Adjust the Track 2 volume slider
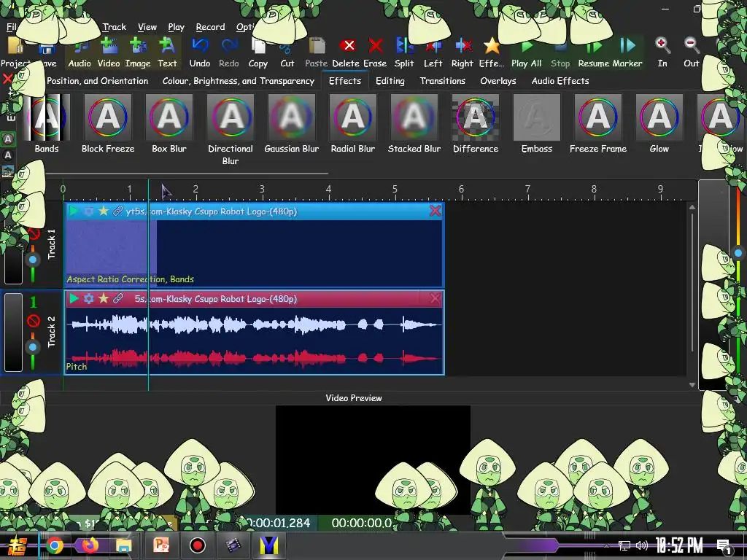This screenshot has width=747, height=560. (33, 347)
